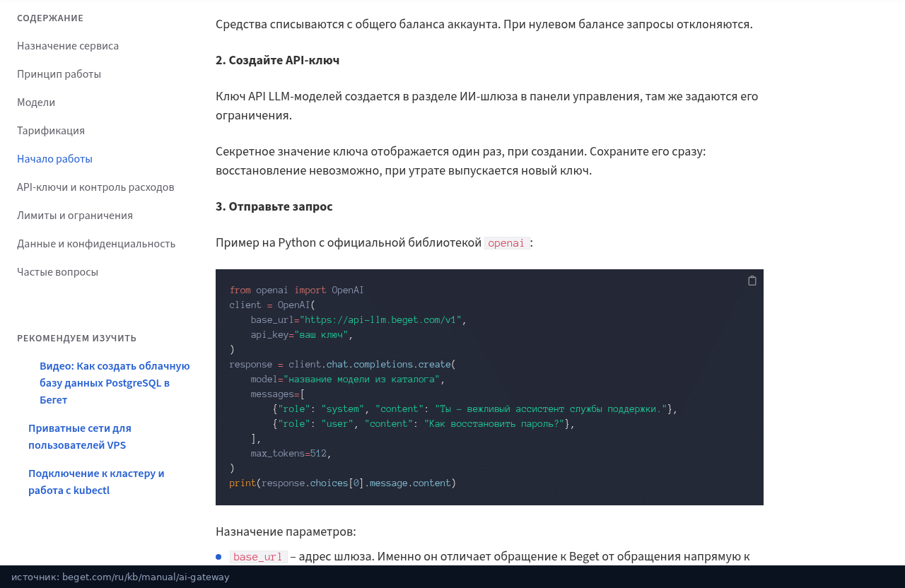Click the 'Назначение параметров:' text
The width and height of the screenshot is (905, 588).
(x=286, y=531)
